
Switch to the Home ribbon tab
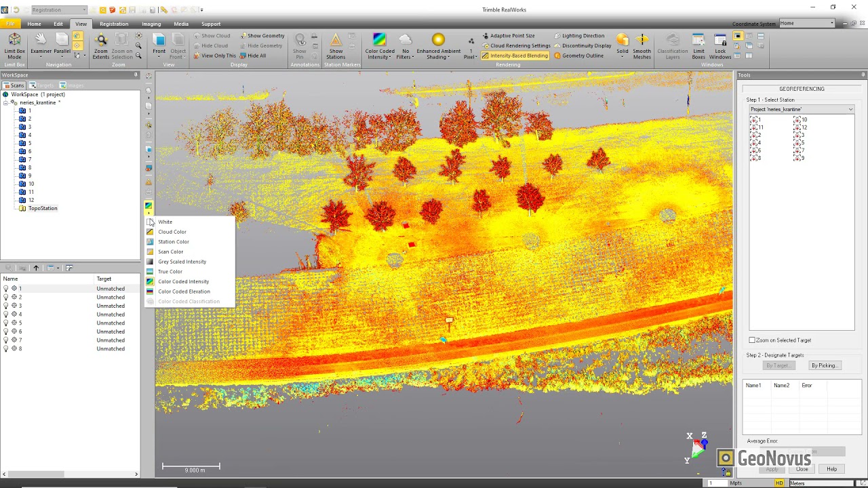pos(34,24)
